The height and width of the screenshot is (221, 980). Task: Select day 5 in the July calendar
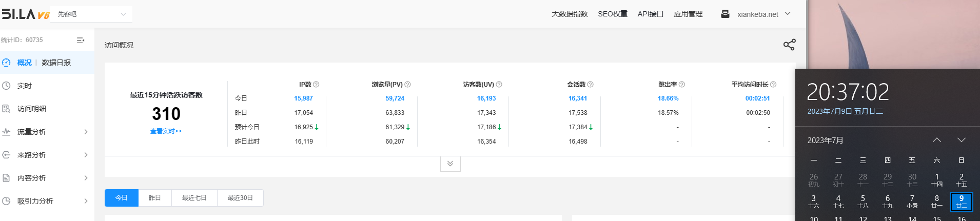[863, 201]
